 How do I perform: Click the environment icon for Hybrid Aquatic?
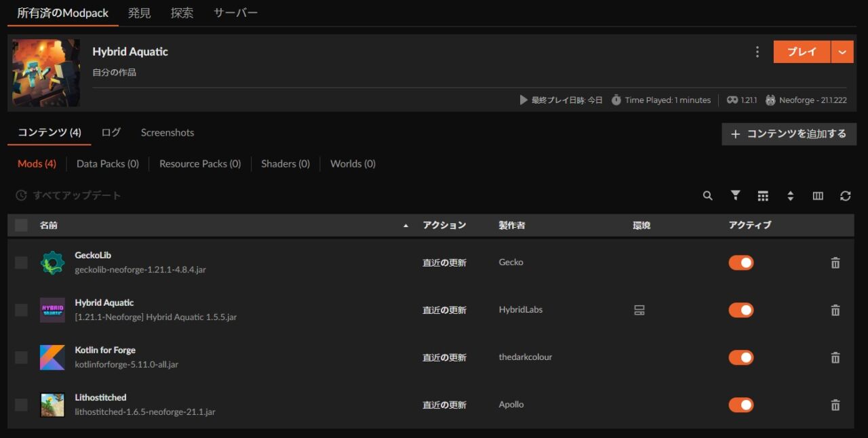pyautogui.click(x=639, y=310)
